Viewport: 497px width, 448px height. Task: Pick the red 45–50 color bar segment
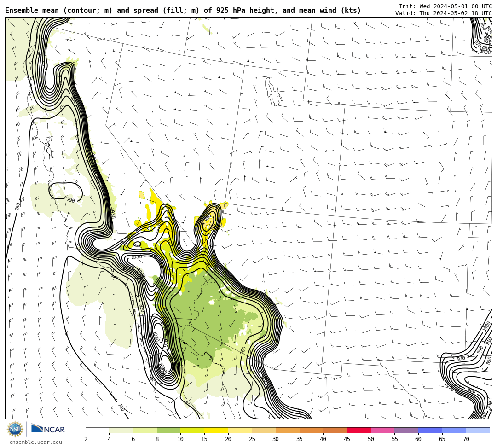(x=359, y=430)
